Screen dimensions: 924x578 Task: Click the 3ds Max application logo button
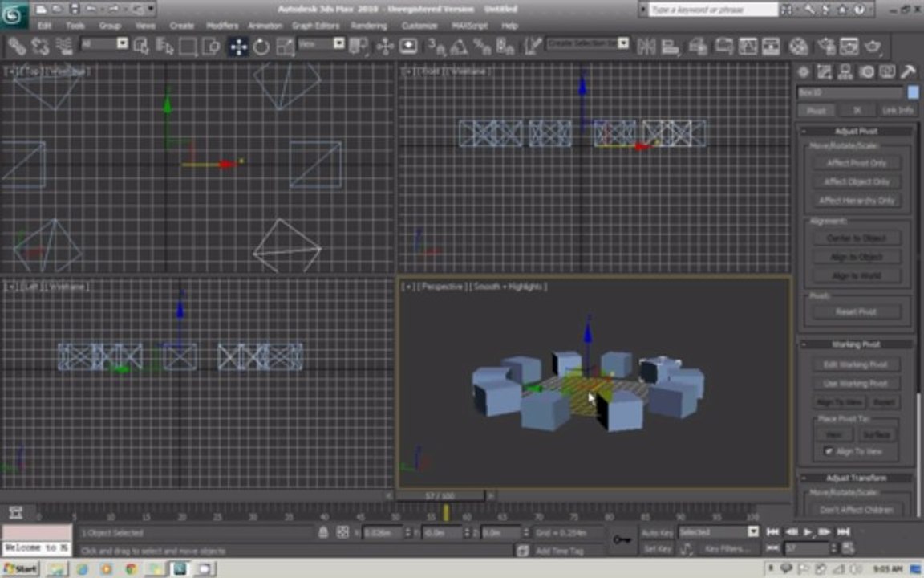pos(13,14)
